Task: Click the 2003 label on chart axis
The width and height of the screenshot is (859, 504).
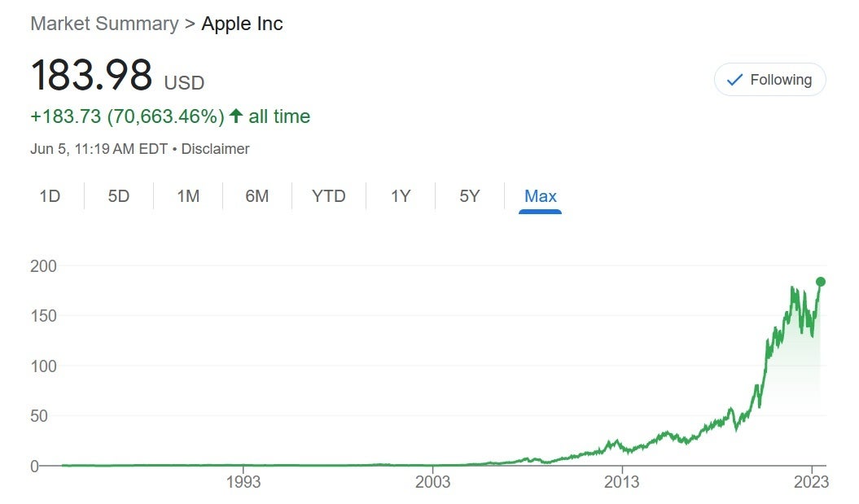Action: [432, 482]
